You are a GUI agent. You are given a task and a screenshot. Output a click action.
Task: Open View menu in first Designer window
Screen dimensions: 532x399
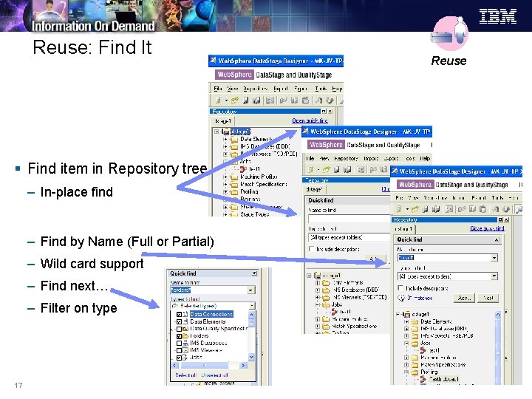click(x=233, y=89)
